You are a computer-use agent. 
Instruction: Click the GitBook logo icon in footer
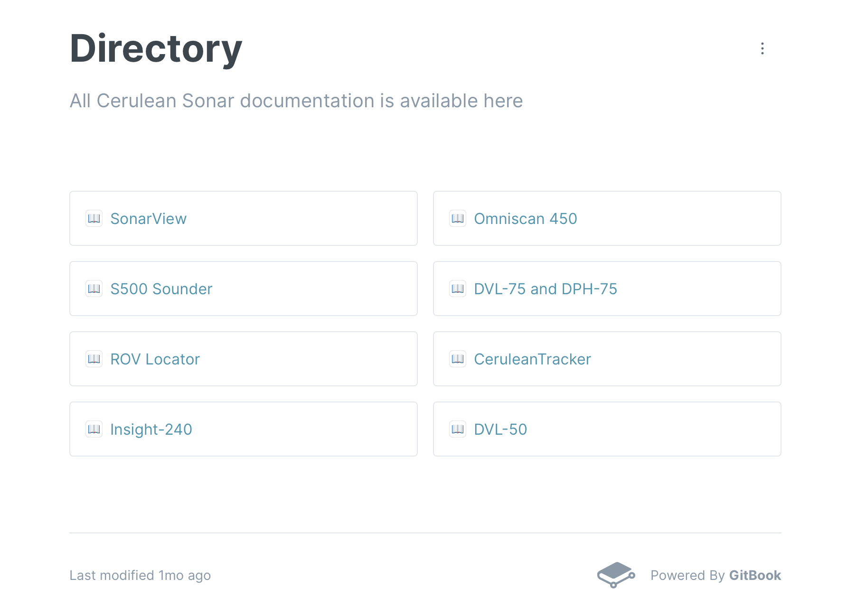coord(616,575)
